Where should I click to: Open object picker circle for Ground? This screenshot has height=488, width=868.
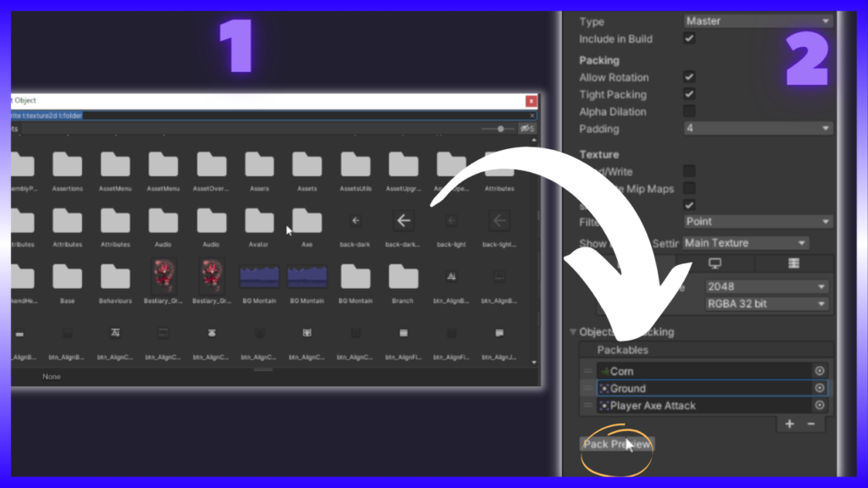(x=820, y=388)
